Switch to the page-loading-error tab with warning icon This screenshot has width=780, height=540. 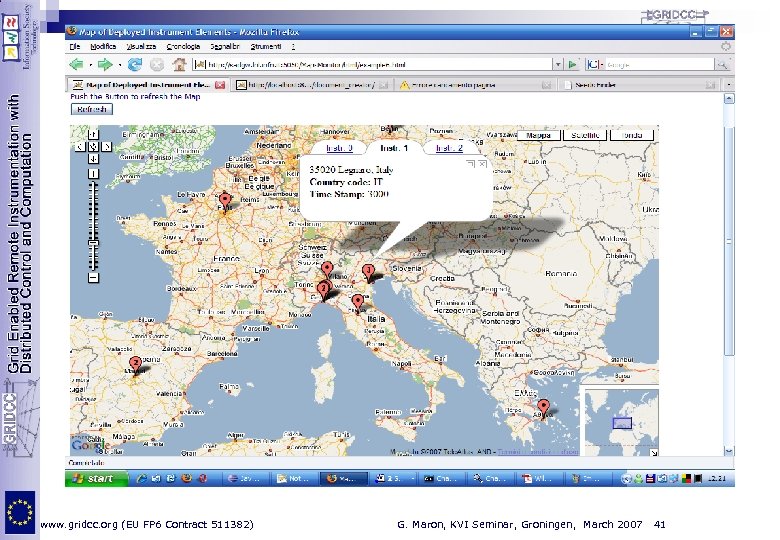pos(475,85)
